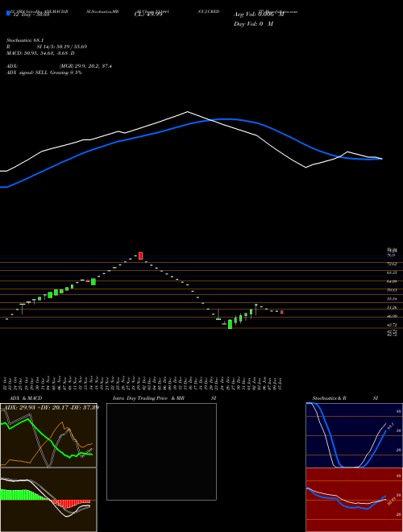Click the 72.62 price axis label
The image size is (403, 532).
pos(393,264)
